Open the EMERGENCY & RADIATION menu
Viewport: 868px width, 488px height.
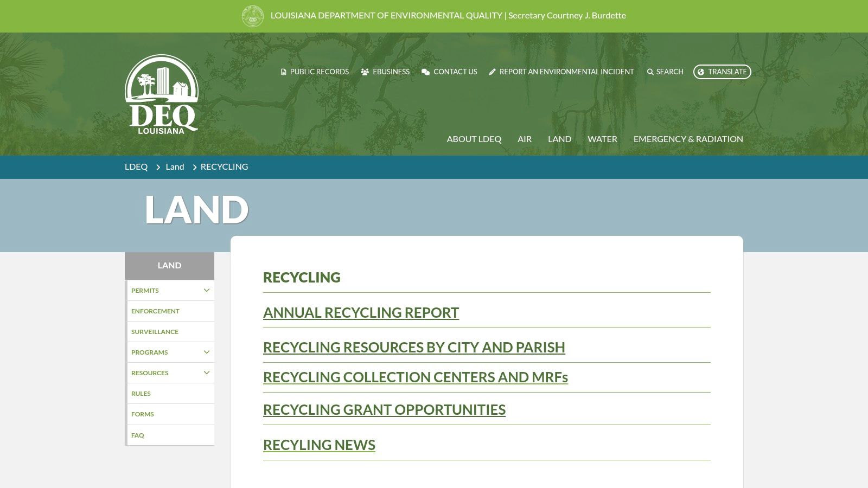click(x=688, y=139)
